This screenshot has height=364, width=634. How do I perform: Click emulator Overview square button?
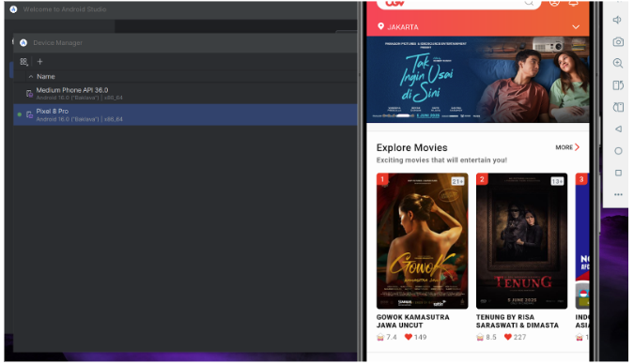tap(618, 173)
